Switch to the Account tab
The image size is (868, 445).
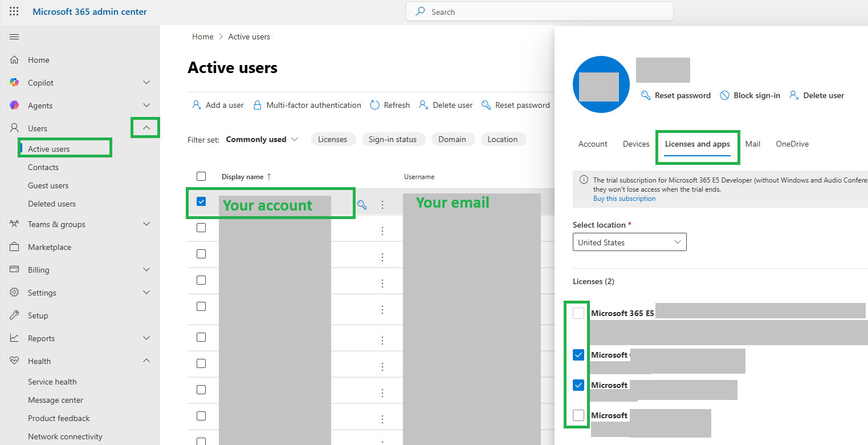coord(593,144)
